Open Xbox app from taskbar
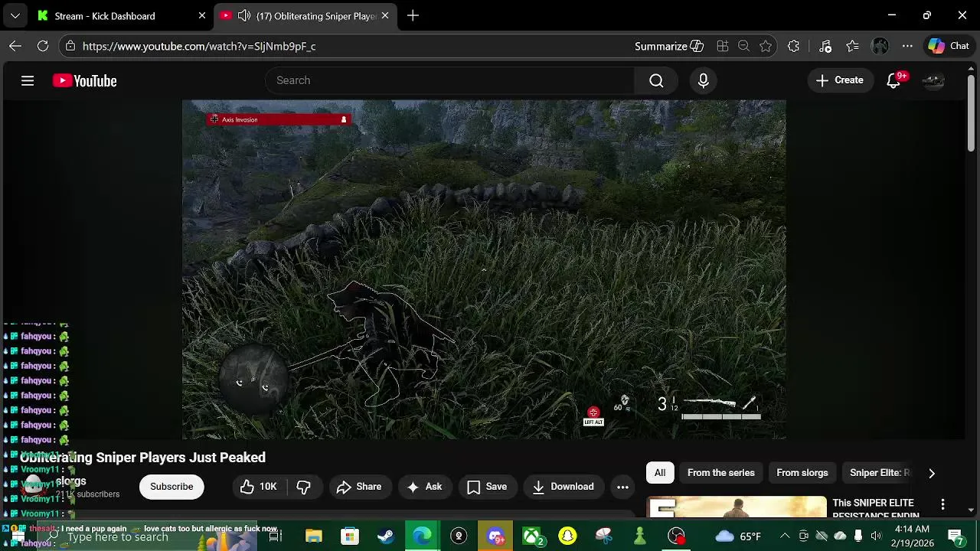 click(x=532, y=536)
